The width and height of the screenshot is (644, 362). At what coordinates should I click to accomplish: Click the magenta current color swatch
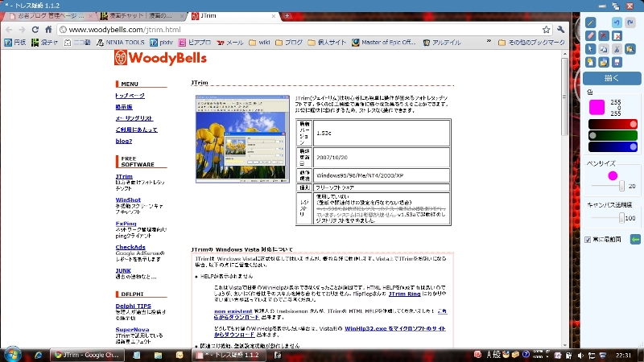point(597,107)
